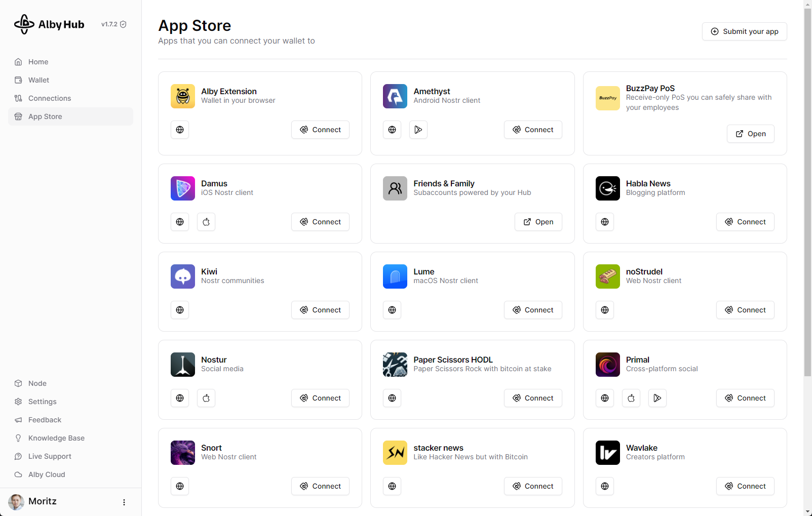812x516 pixels.
Task: Connect the Amethyst app
Action: (533, 130)
